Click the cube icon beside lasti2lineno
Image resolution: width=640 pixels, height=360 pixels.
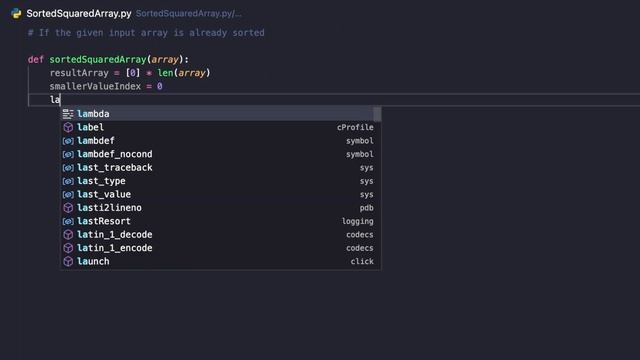click(x=68, y=208)
